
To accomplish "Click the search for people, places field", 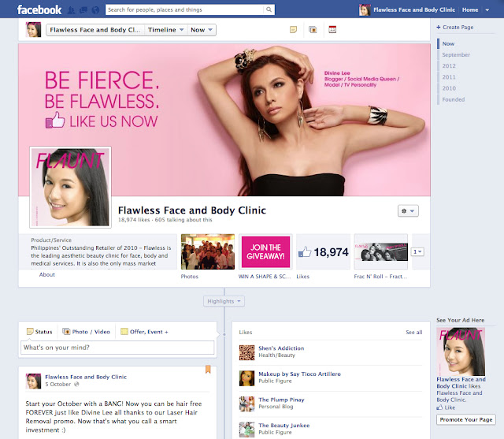I will point(184,9).
